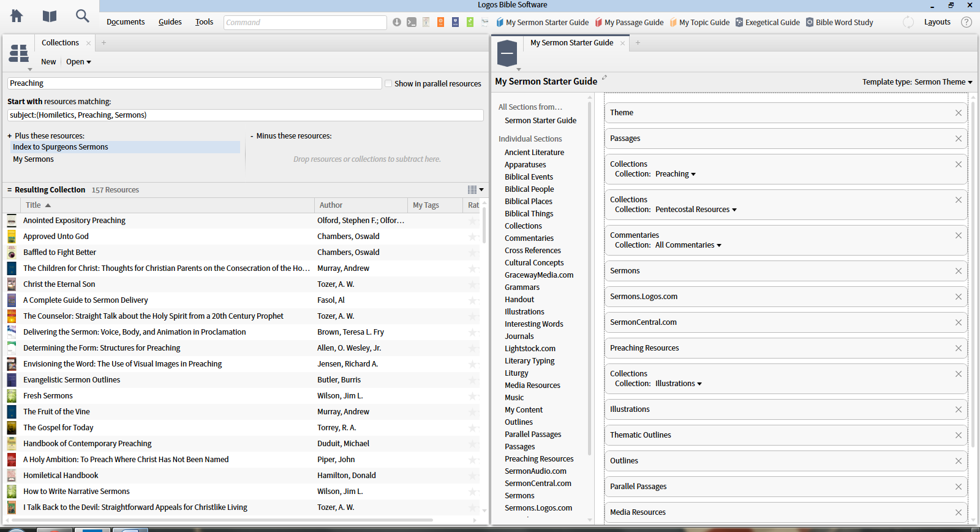Open the Layouts menu

[937, 22]
